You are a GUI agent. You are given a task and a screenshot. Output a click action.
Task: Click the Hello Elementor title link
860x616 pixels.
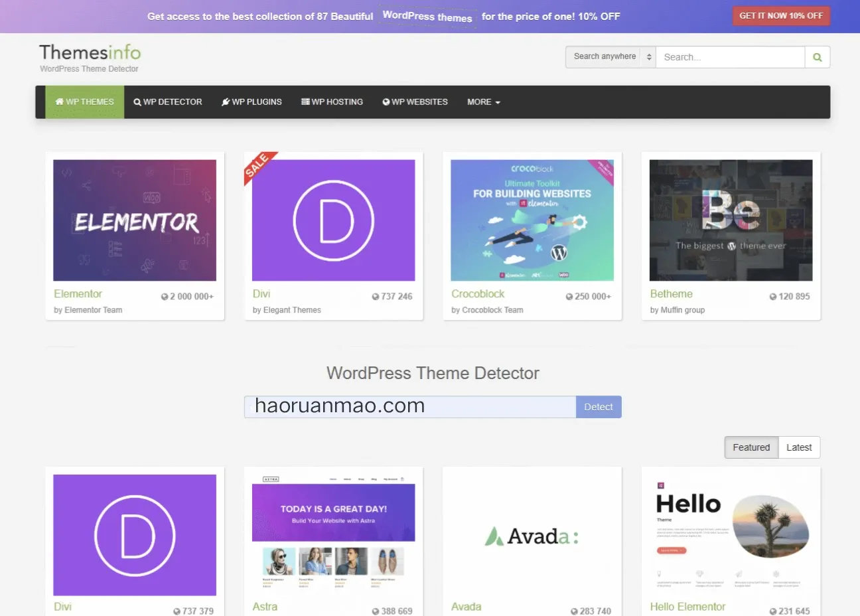point(687,607)
